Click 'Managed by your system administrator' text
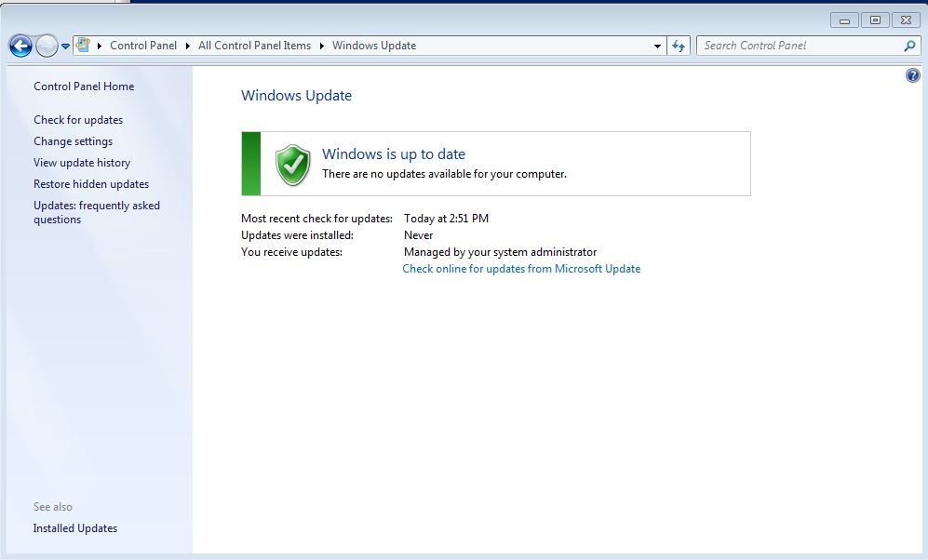This screenshot has height=560, width=928. [500, 252]
